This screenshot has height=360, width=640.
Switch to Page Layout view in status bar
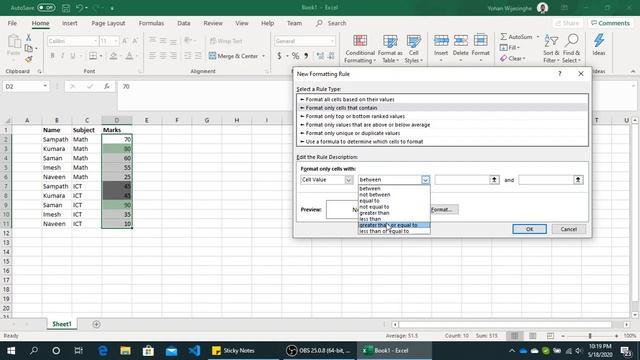tap(532, 336)
